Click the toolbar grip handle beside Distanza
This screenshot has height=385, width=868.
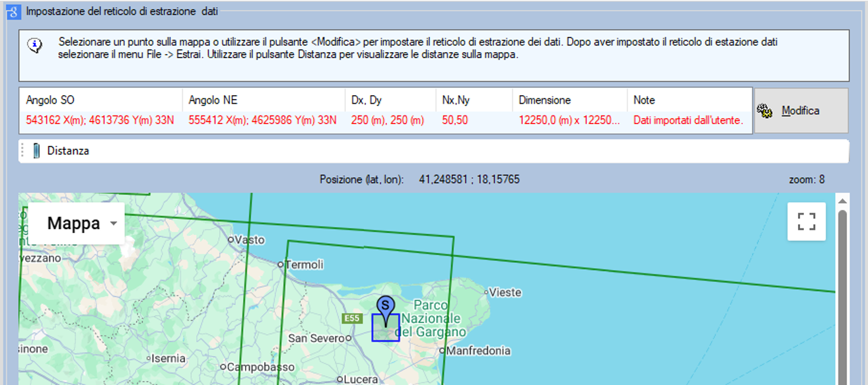point(24,151)
